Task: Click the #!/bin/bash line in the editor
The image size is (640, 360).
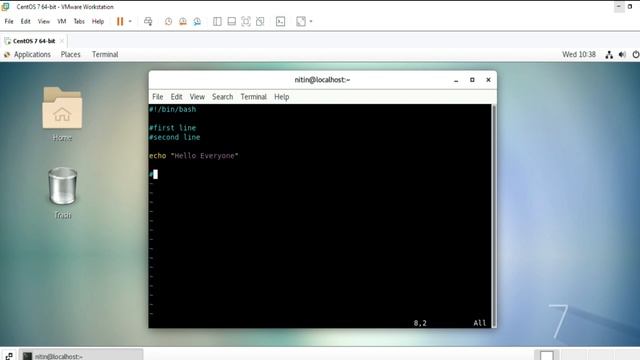Action: coord(172,109)
